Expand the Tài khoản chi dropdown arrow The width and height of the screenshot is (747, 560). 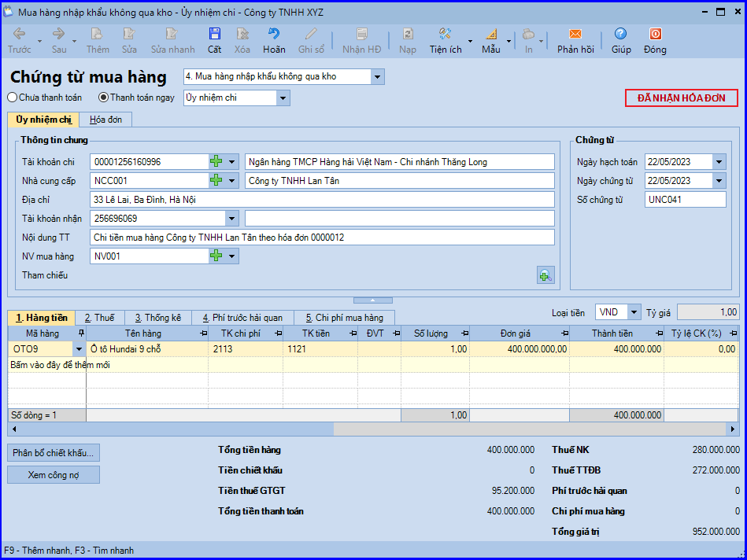(x=232, y=162)
